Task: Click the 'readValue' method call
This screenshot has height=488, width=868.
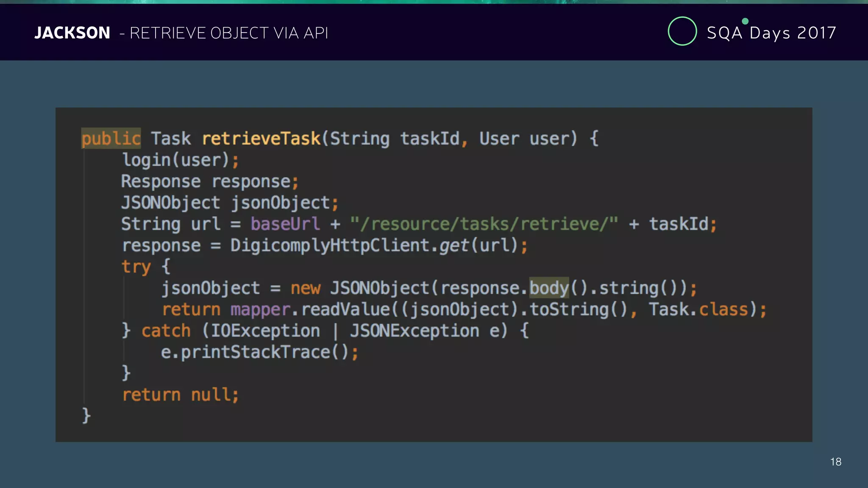Action: [345, 310]
